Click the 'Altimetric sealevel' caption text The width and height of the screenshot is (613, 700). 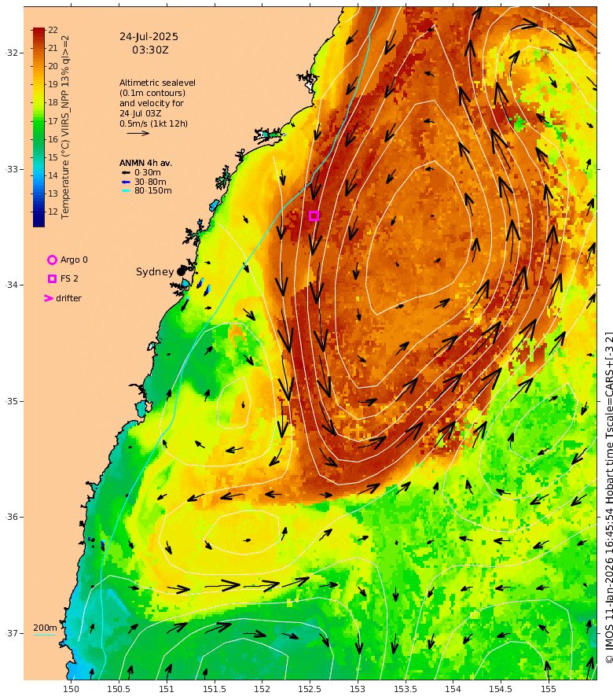coord(157,83)
